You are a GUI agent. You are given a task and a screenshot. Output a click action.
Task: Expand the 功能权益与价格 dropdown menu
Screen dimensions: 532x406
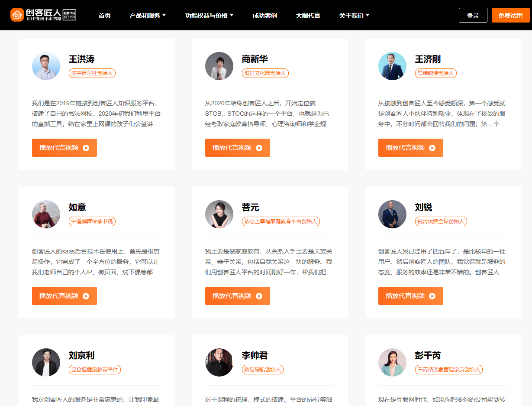[x=209, y=16]
